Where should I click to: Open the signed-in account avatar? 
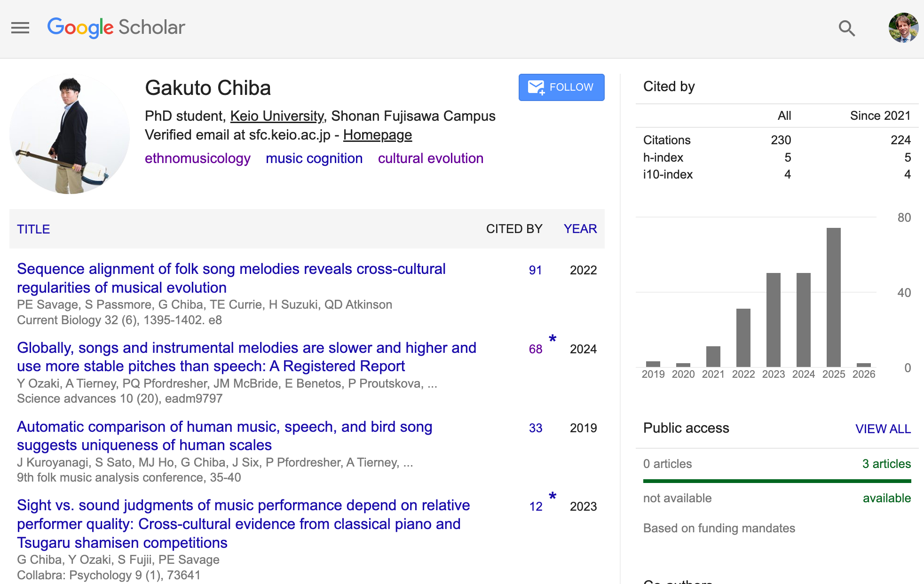(903, 28)
